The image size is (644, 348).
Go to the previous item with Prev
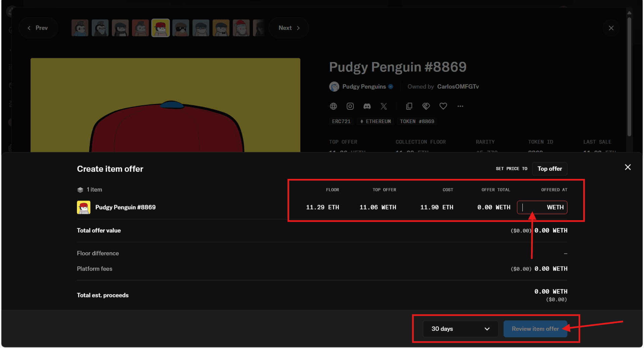[38, 28]
